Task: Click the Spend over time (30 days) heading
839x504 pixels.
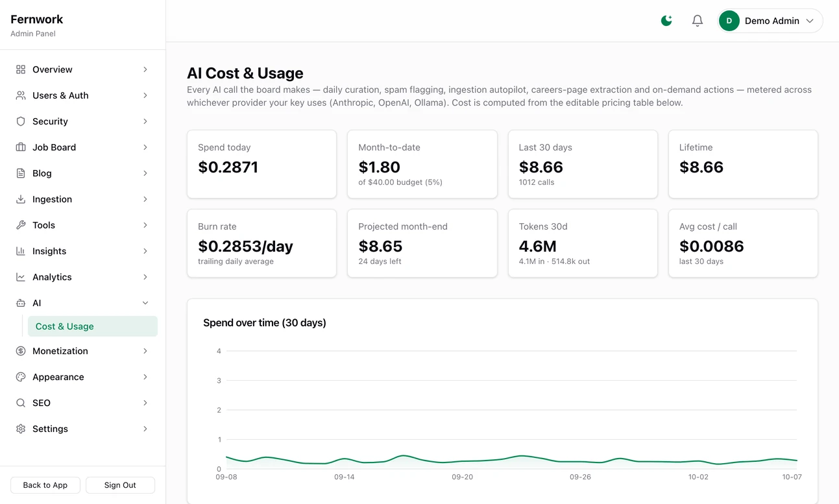Action: (x=265, y=323)
